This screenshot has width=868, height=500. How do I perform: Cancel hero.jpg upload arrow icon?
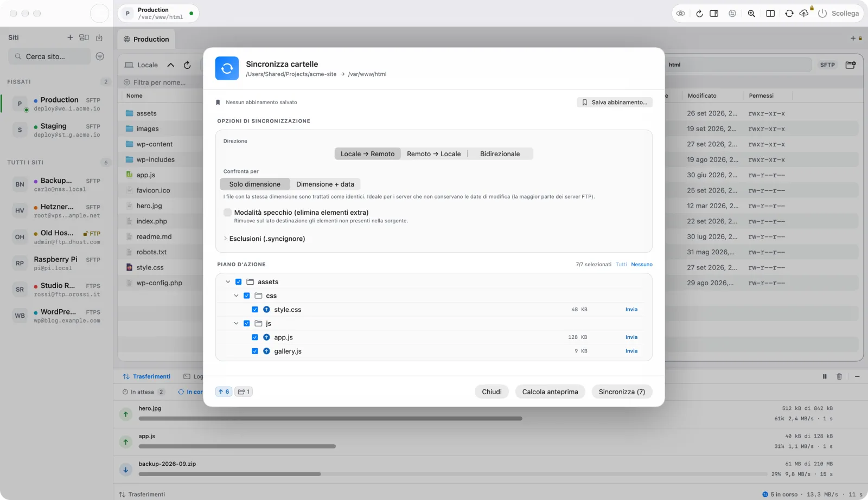click(x=126, y=414)
